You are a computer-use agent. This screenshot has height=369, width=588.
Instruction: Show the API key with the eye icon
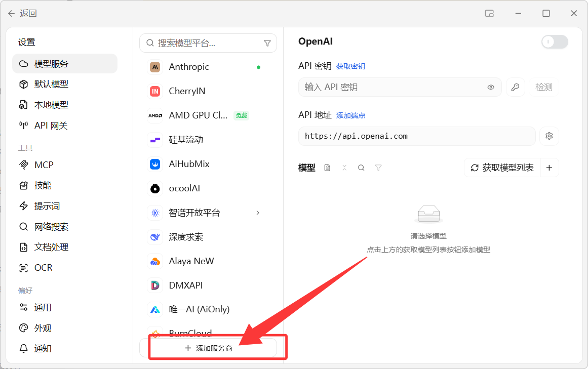pos(490,87)
